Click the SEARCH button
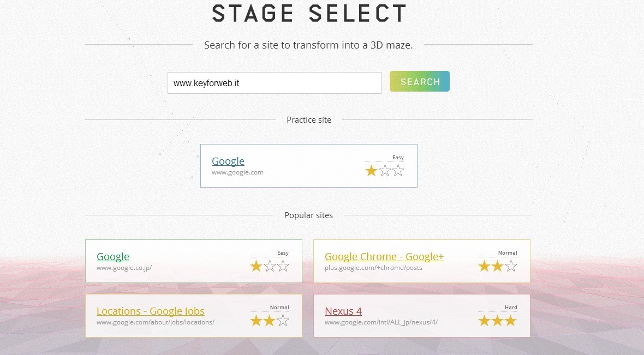The width and height of the screenshot is (644, 355). point(419,82)
